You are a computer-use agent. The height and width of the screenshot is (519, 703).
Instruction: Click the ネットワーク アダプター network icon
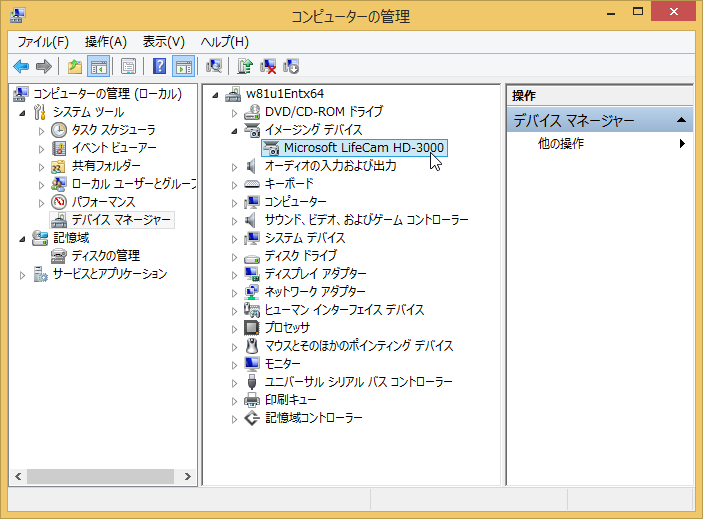click(x=252, y=292)
